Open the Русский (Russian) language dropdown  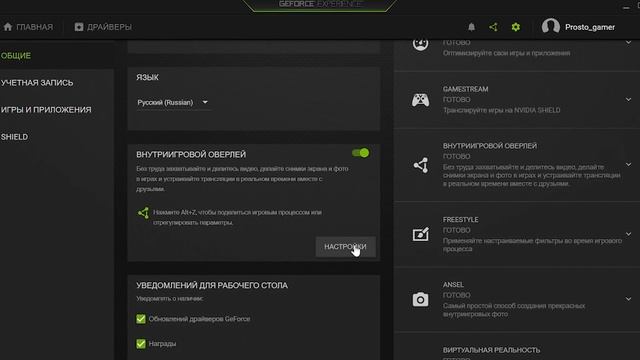(x=173, y=102)
